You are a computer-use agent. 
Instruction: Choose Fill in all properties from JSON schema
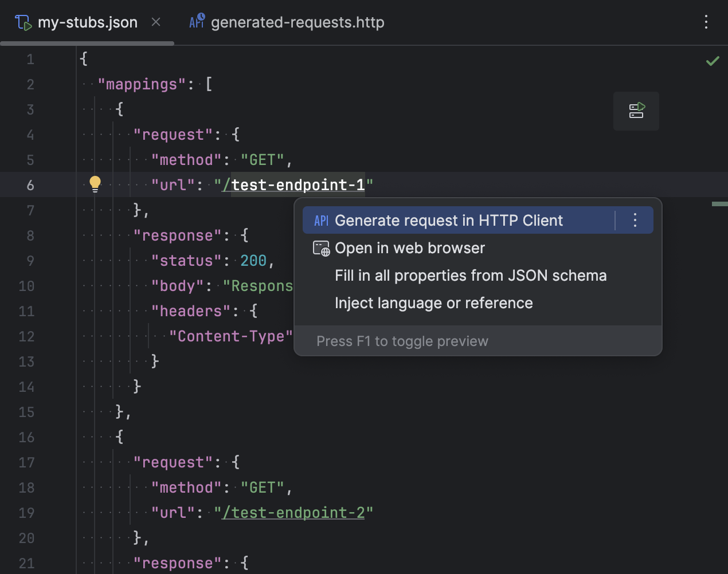coord(471,275)
